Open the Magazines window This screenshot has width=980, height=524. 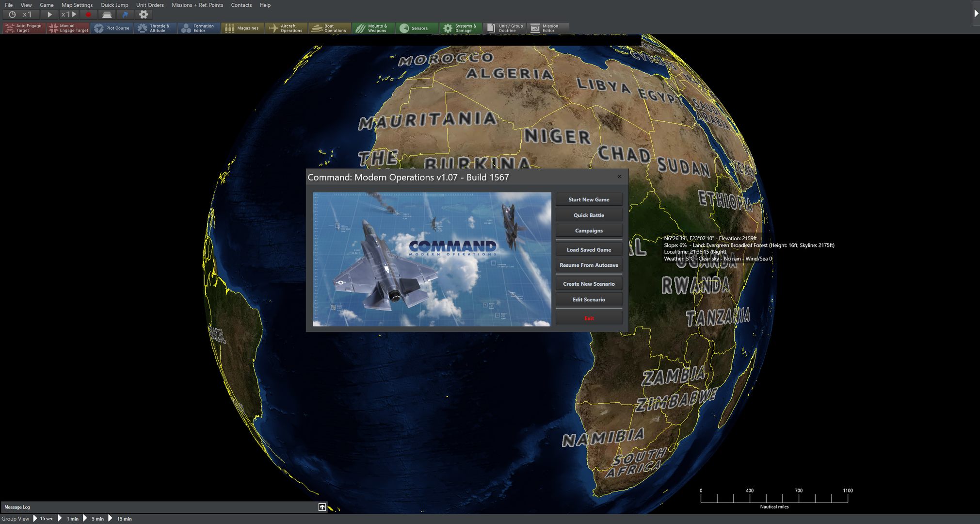pos(242,28)
